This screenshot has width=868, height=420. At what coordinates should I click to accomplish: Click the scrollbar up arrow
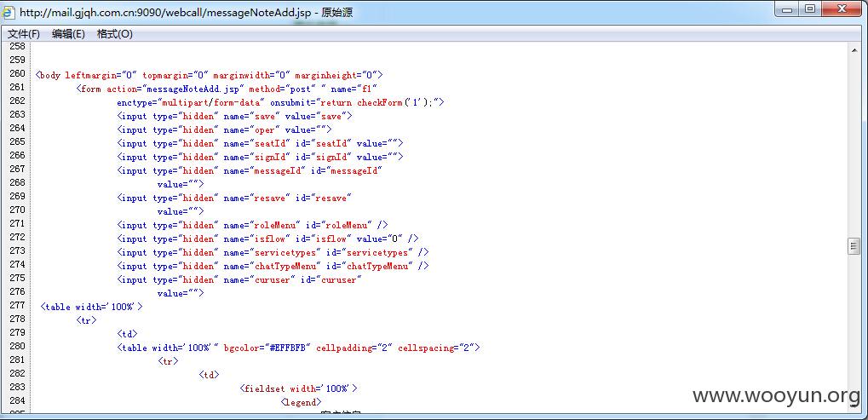coord(854,51)
